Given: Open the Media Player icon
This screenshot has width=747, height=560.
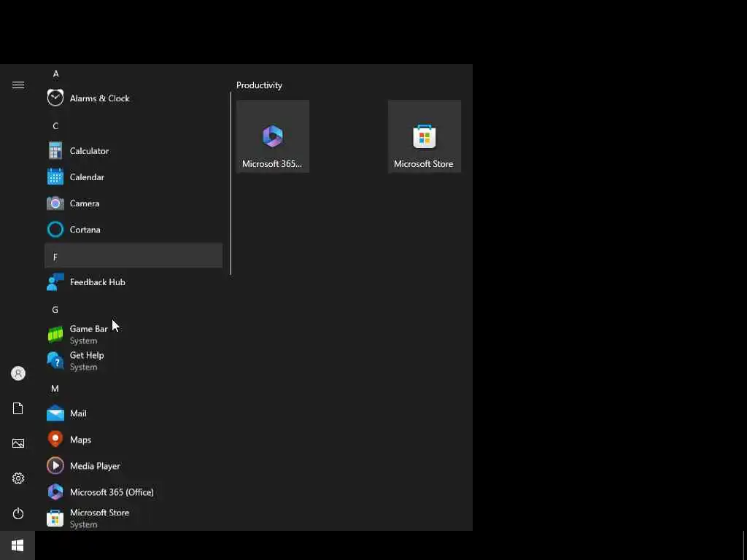Looking at the screenshot, I should tap(55, 466).
